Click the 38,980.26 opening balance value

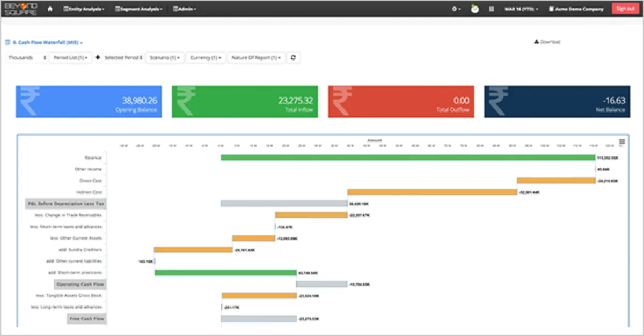(139, 100)
